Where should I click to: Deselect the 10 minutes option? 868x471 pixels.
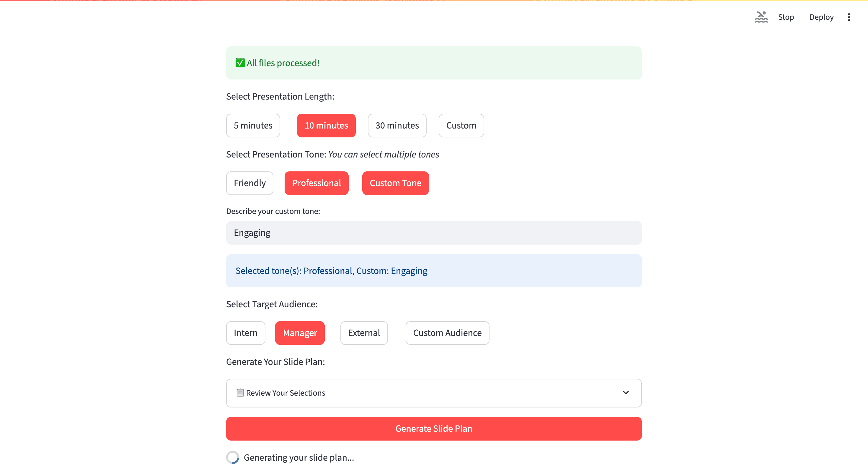(326, 125)
